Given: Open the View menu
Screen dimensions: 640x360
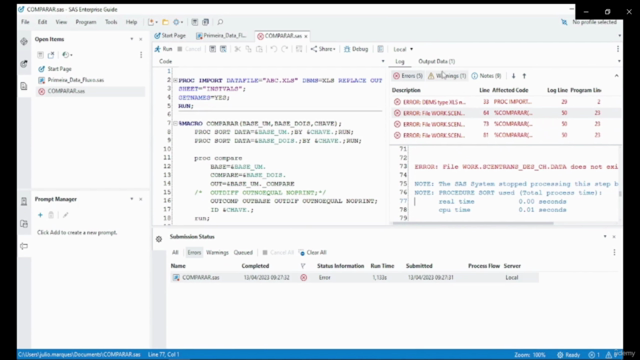Looking at the screenshot, I should [61, 22].
